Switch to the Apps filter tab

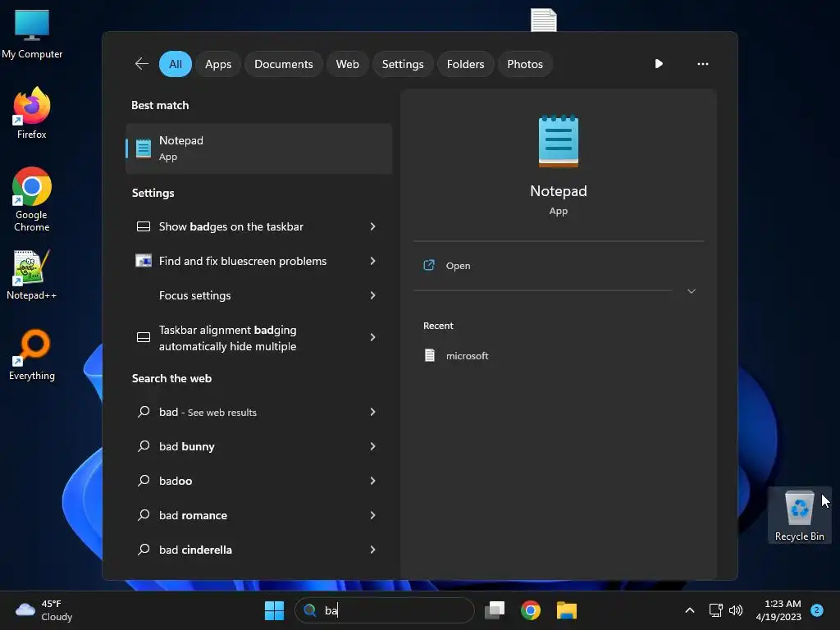[218, 64]
